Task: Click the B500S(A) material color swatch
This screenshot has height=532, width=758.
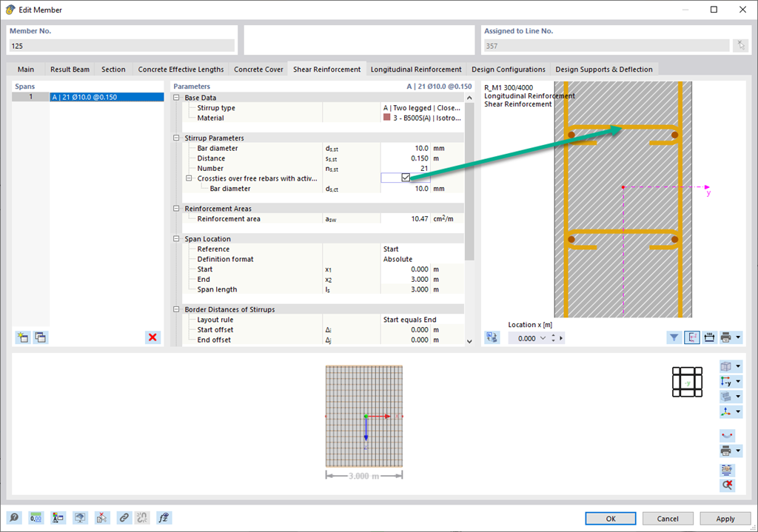Action: click(x=386, y=118)
